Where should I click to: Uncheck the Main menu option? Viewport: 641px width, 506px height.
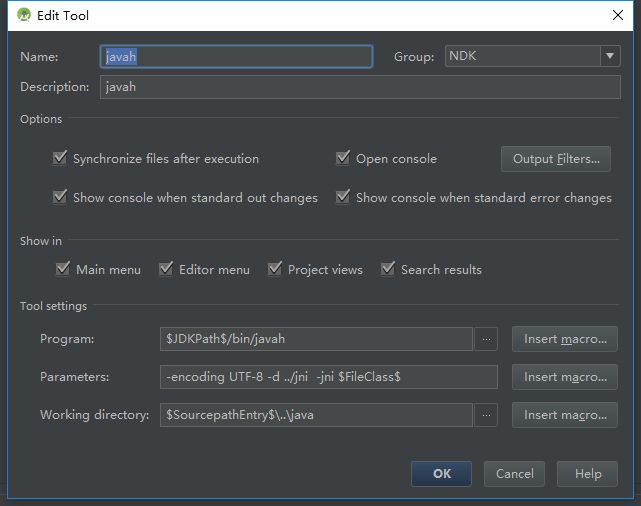(x=63, y=270)
